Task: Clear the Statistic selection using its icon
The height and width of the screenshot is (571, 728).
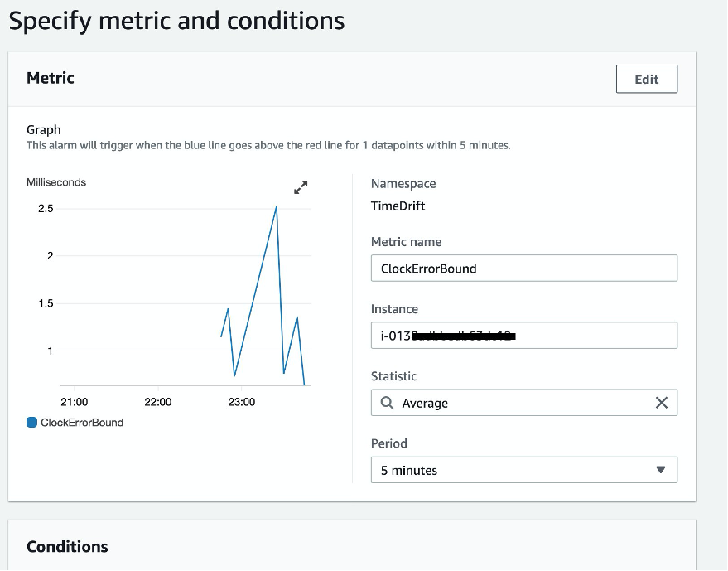Action: point(661,403)
